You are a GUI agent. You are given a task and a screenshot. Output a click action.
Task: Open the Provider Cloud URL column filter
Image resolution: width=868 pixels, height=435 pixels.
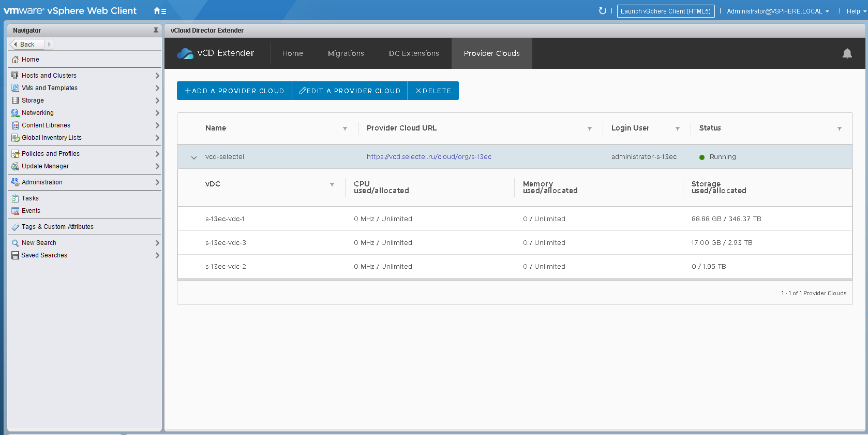[x=590, y=129]
